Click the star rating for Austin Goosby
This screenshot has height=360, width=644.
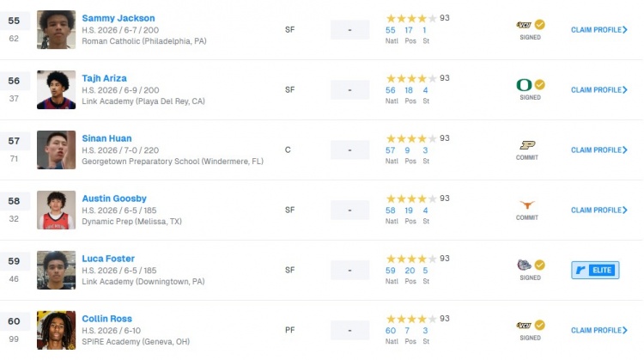point(411,198)
